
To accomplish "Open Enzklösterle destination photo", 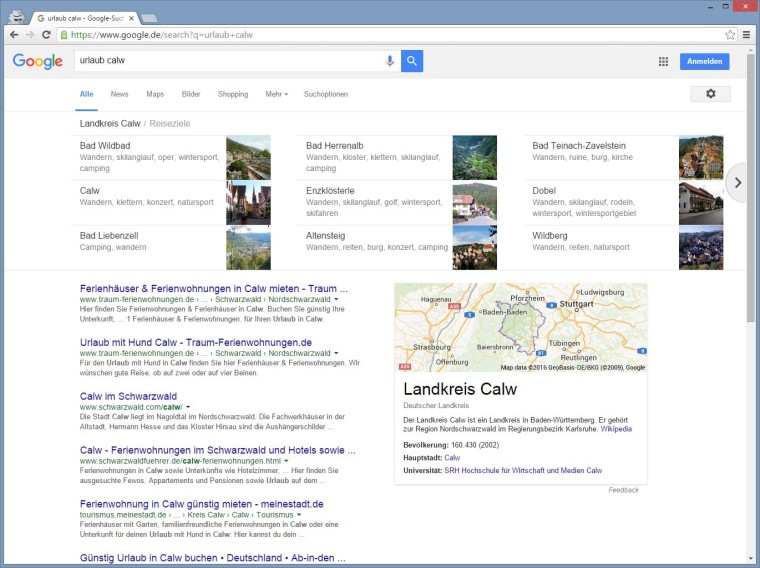I will [x=475, y=203].
